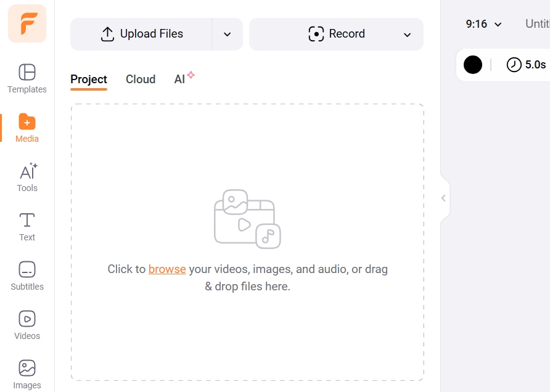Click the 5.0s scene duration control
550x392 pixels.
pyautogui.click(x=526, y=65)
